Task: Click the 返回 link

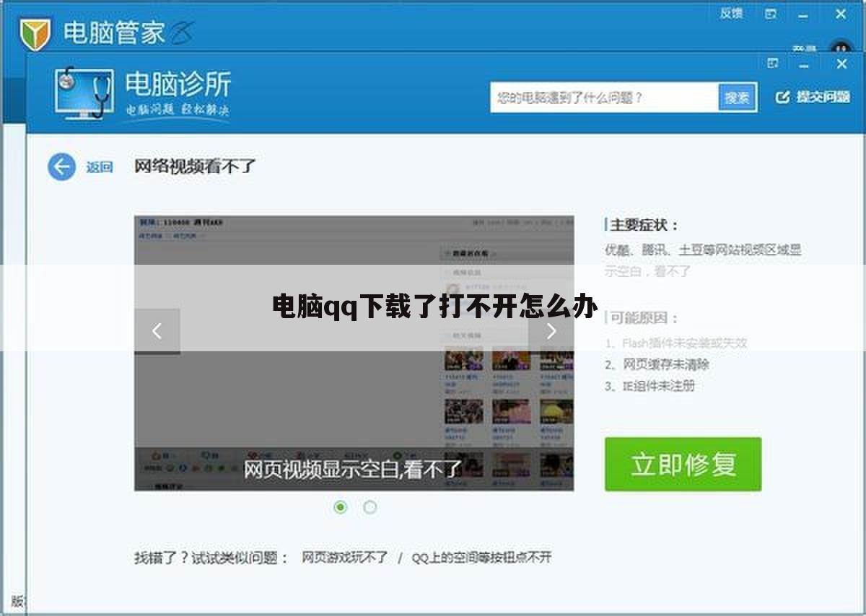Action: (x=100, y=167)
